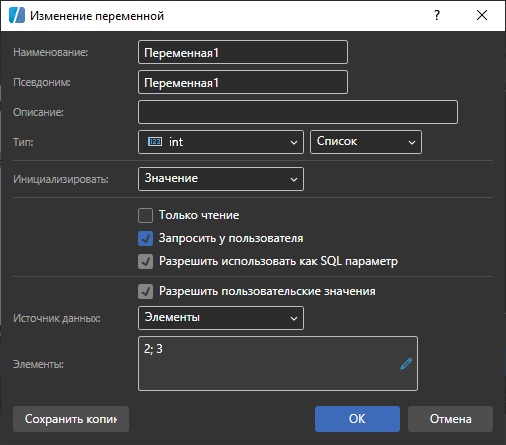Open the Список dropdown

pos(366,142)
